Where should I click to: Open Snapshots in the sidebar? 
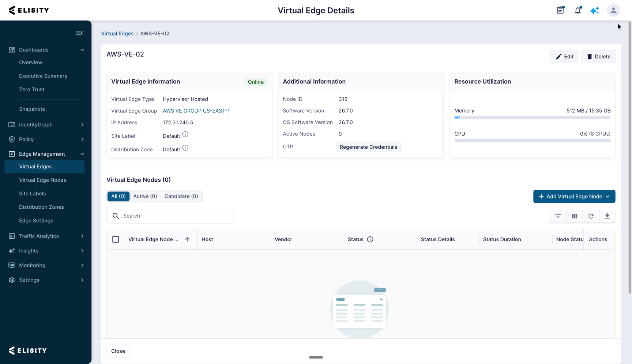(x=32, y=109)
